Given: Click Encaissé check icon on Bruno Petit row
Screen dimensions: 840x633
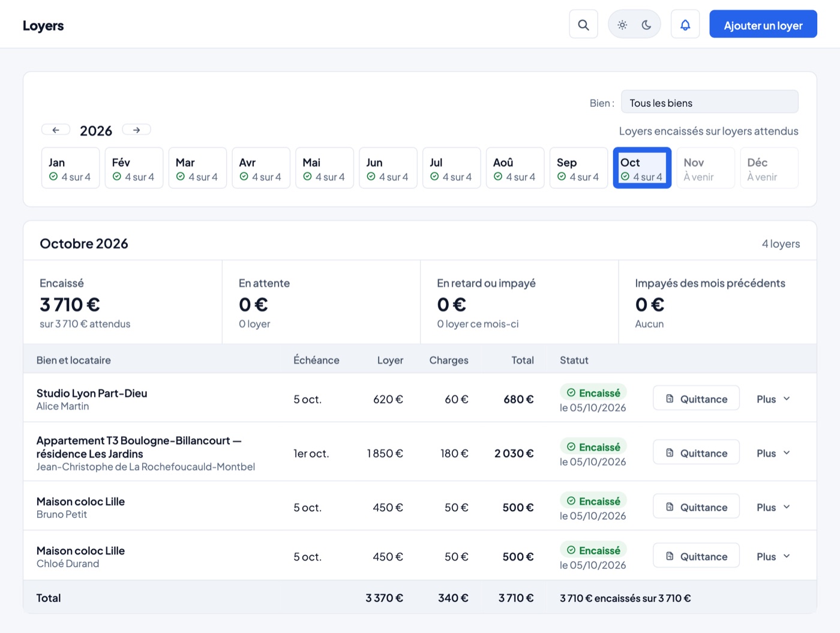Looking at the screenshot, I should coord(571,501).
